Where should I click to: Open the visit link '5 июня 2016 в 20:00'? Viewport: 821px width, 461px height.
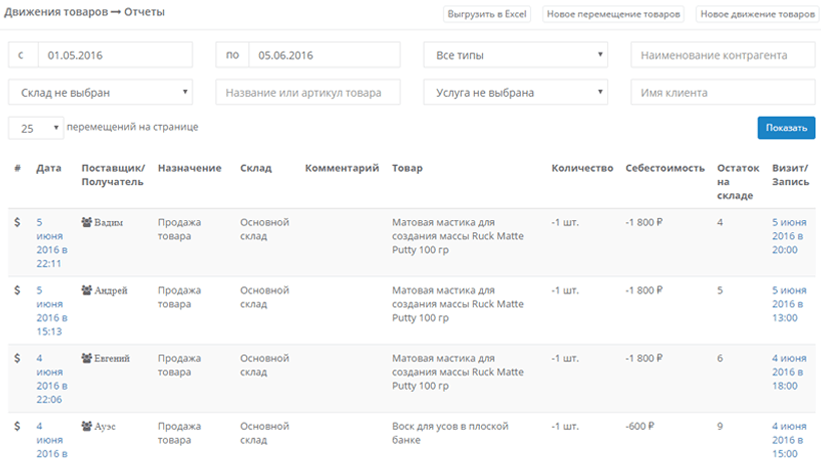[x=789, y=236]
